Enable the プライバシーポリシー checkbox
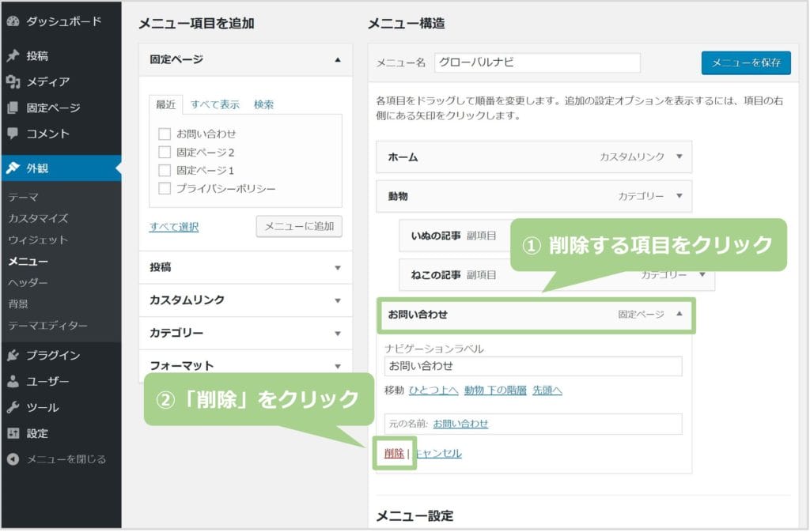Viewport: 810px width, 532px height. click(165, 188)
